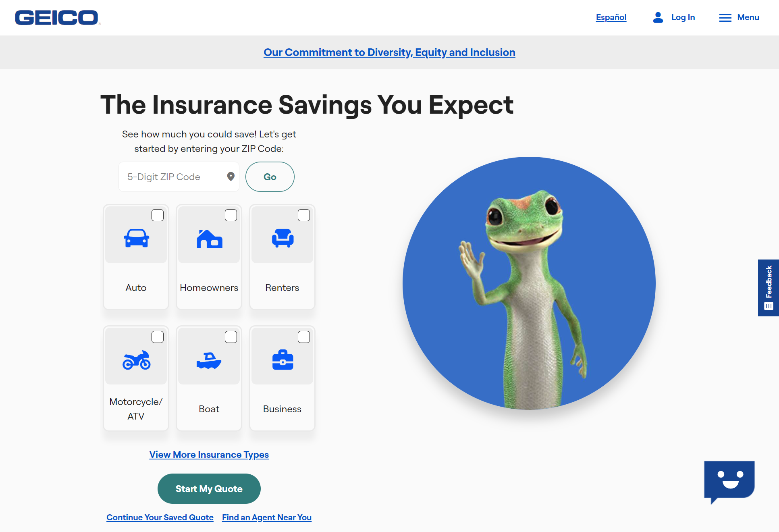The width and height of the screenshot is (779, 532).
Task: Open Continue Your Saved Quote link
Action: click(x=160, y=517)
